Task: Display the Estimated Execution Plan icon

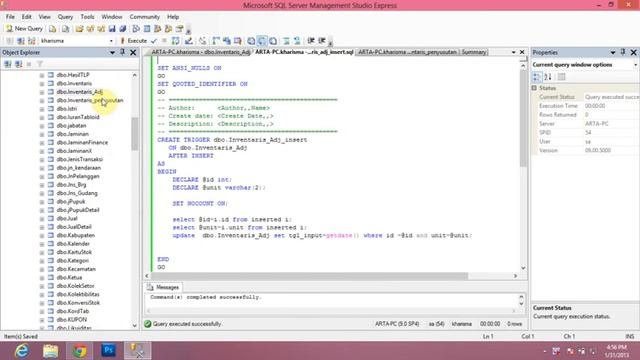Action: click(176, 41)
